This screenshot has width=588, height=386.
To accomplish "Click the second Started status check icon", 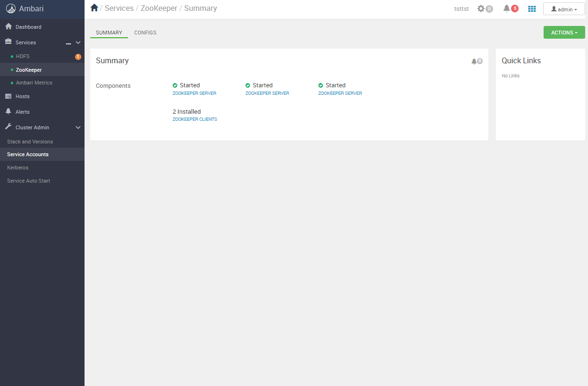I will coord(247,85).
